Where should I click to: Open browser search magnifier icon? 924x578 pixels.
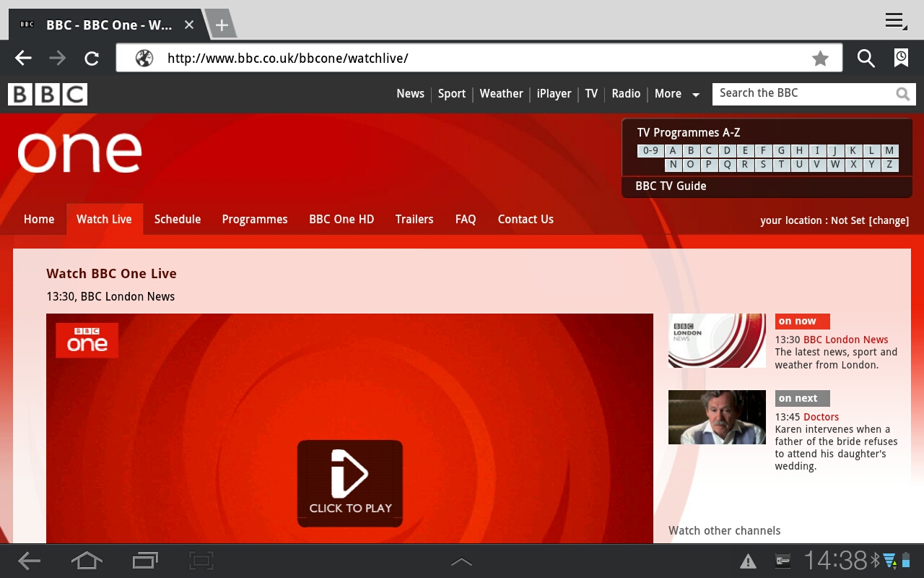coord(866,59)
